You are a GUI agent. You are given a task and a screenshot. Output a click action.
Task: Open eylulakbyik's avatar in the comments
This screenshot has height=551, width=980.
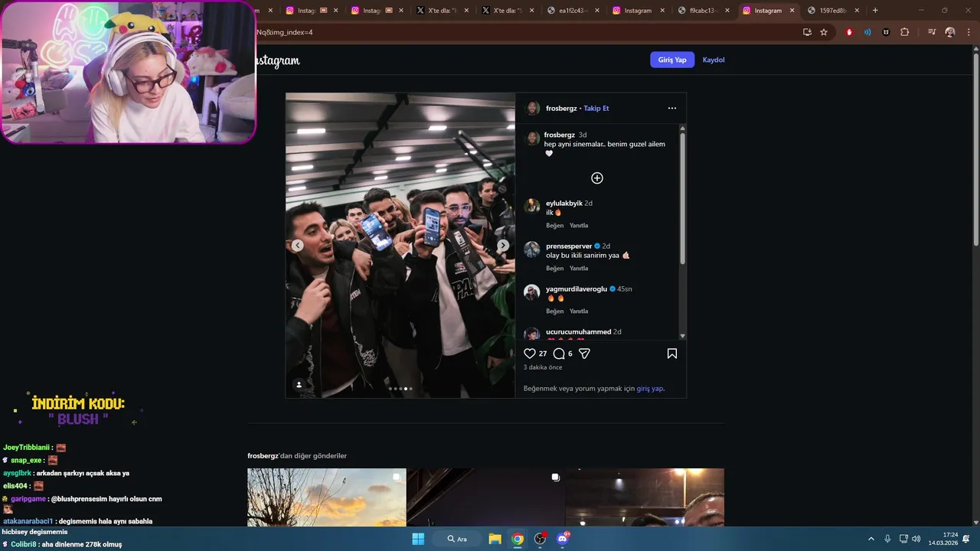click(x=532, y=206)
